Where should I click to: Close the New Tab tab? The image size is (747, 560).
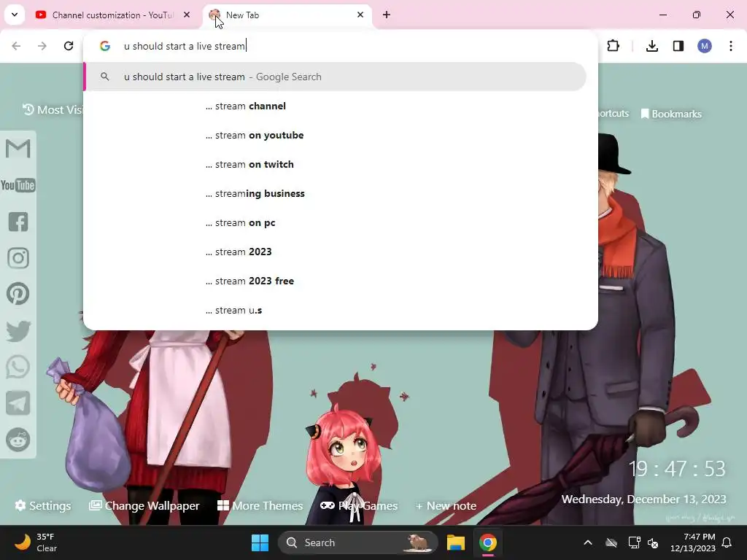[360, 15]
